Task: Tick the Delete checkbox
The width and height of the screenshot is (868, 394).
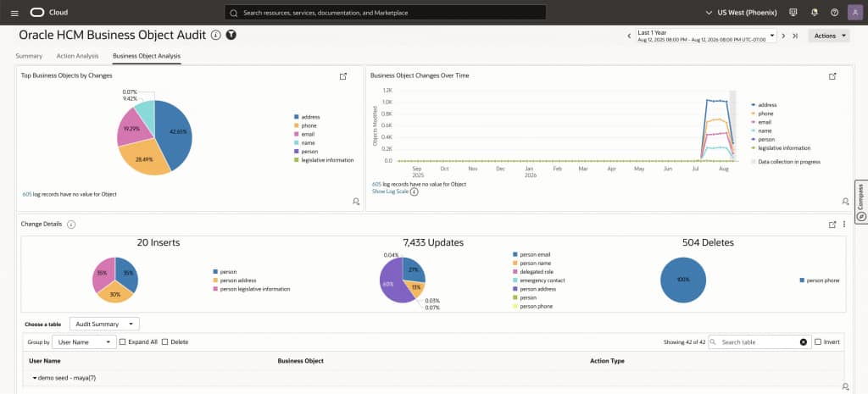Action: click(x=165, y=342)
